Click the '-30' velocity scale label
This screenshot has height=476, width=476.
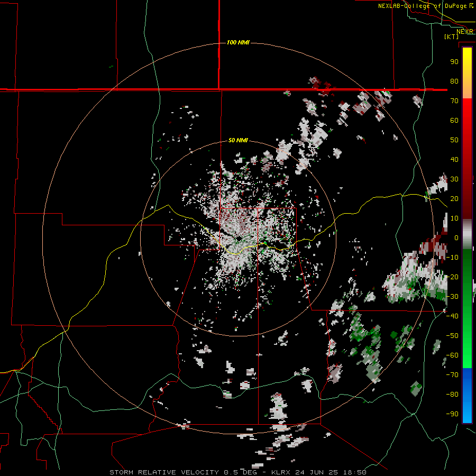tap(452, 297)
